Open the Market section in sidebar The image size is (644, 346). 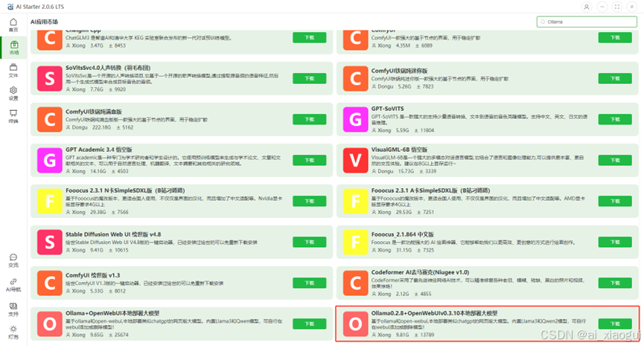click(x=13, y=47)
